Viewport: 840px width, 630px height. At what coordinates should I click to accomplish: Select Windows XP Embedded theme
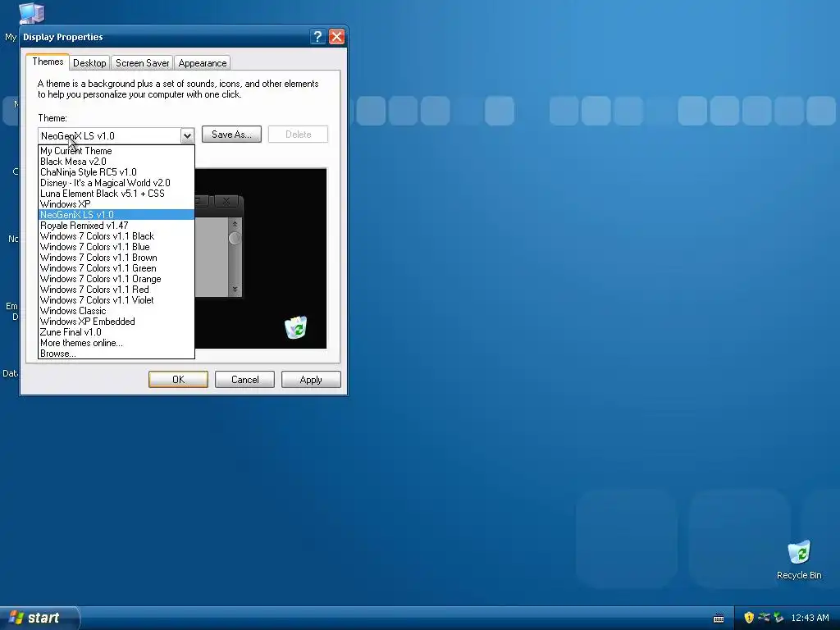116,322
